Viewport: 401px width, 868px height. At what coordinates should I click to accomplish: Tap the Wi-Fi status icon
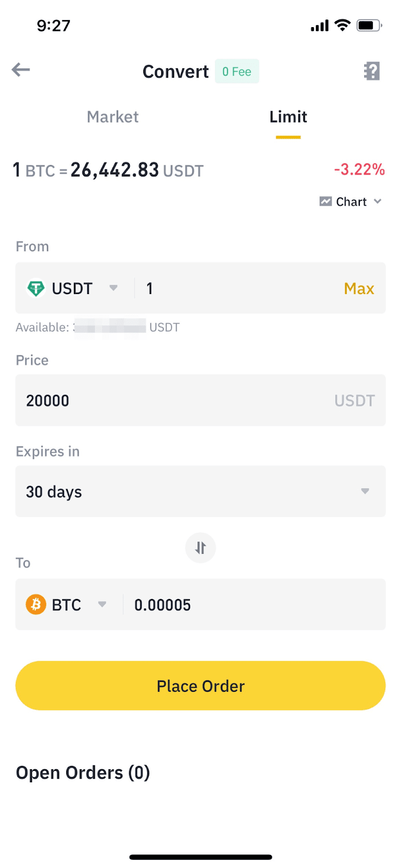[x=342, y=25]
